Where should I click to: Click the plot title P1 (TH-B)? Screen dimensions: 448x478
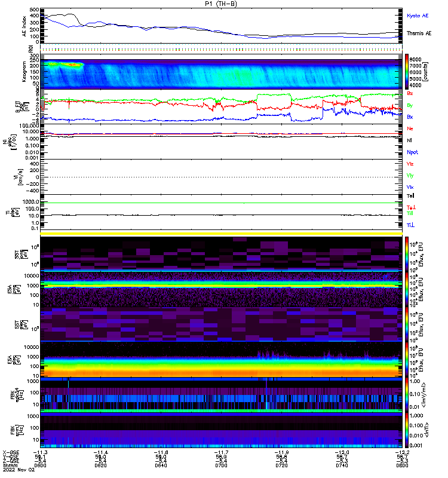tap(221, 4)
